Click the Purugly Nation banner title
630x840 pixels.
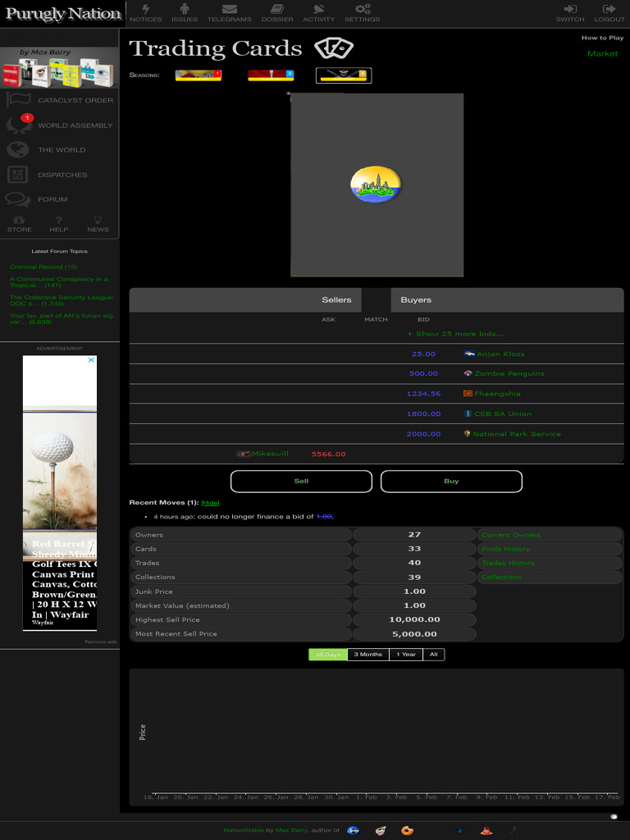(63, 14)
